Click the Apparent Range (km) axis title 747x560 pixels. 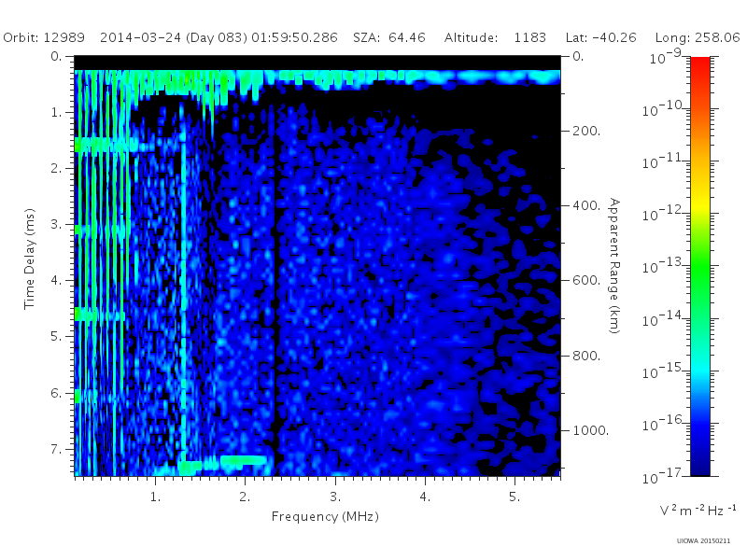click(614, 266)
